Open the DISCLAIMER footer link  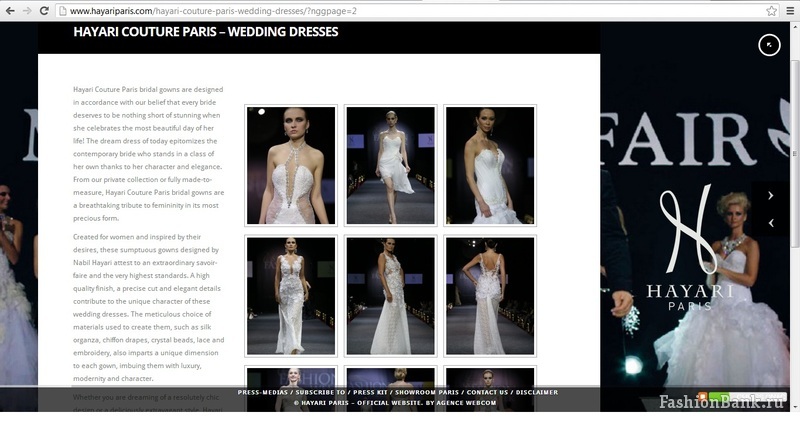[537, 392]
